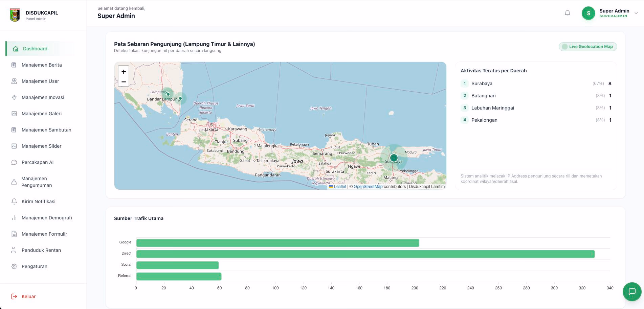Click the Bandar Lampung map marker

point(168,94)
